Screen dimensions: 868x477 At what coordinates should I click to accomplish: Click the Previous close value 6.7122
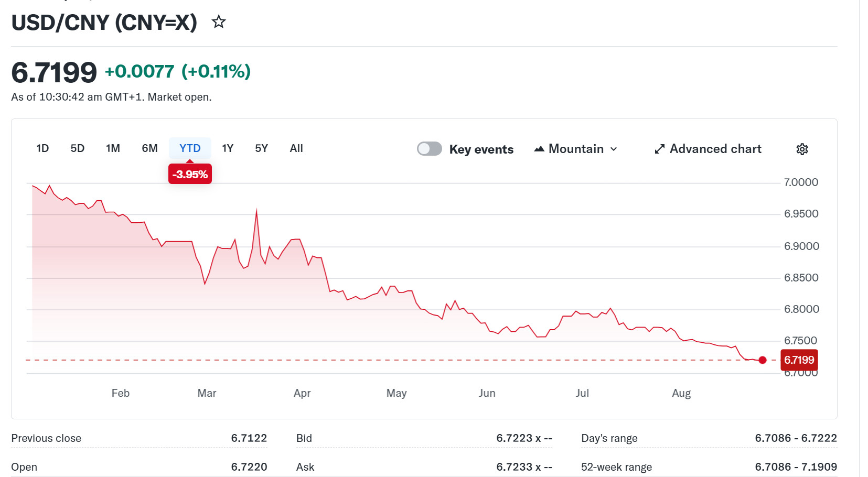click(249, 438)
